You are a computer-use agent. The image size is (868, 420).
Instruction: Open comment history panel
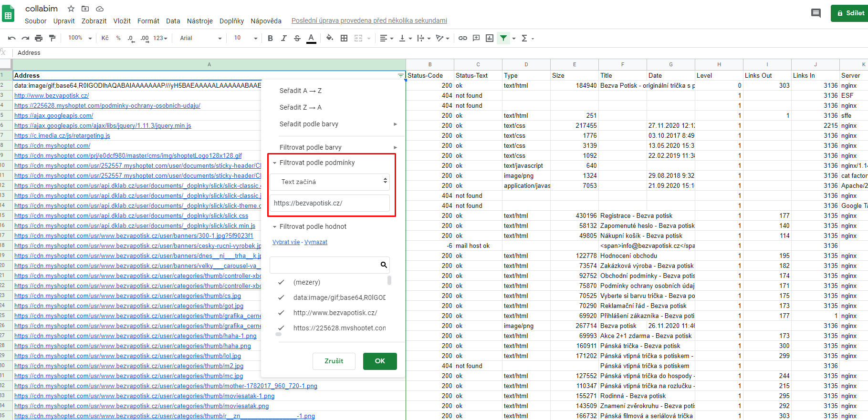pyautogui.click(x=816, y=13)
